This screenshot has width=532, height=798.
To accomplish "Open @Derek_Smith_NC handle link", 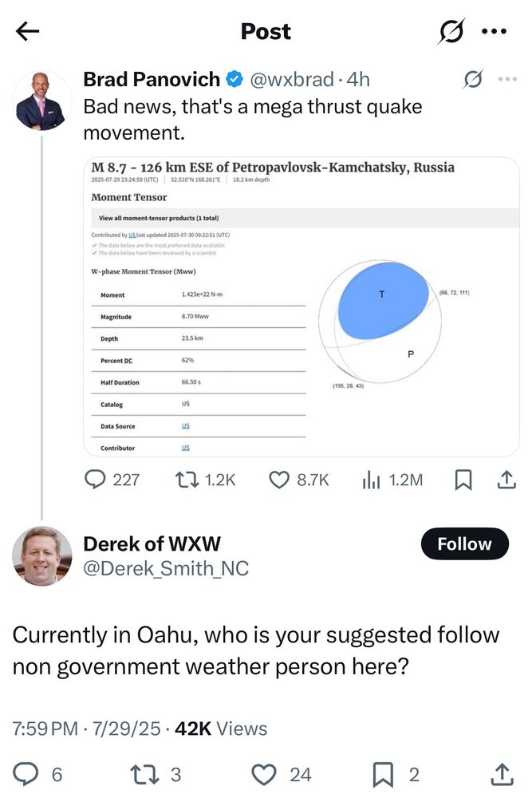I will coord(166,568).
